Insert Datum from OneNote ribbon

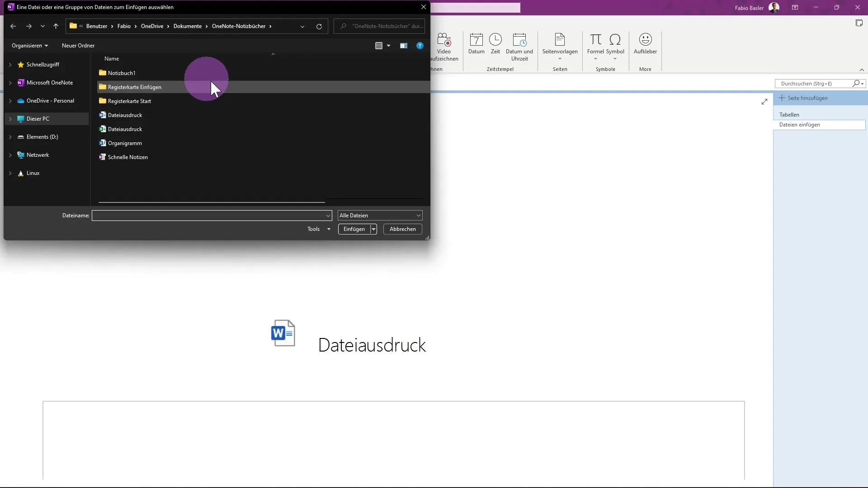(476, 44)
